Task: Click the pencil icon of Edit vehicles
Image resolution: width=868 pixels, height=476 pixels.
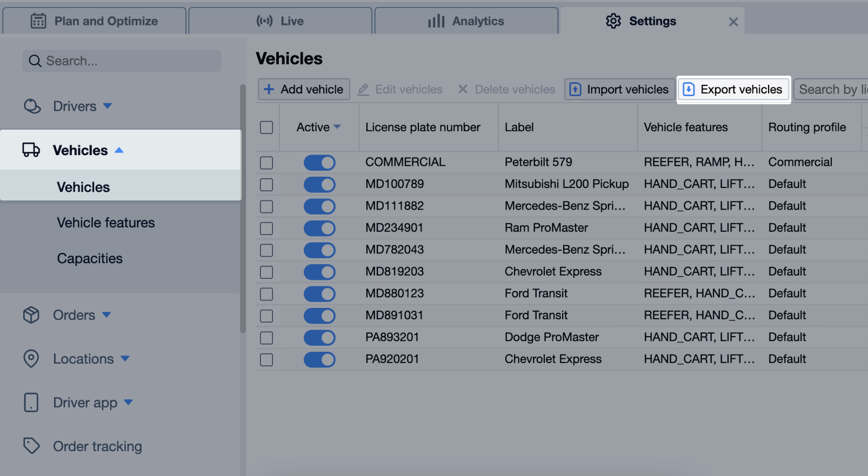Action: click(x=363, y=89)
